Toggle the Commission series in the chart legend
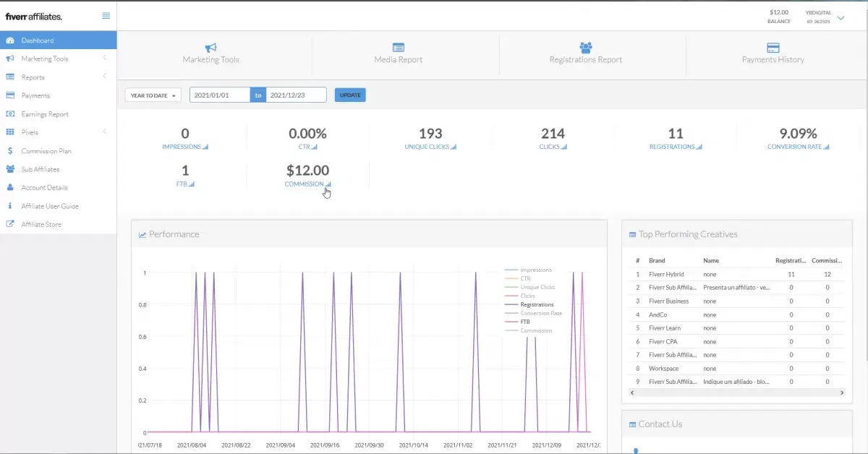Viewport: 868px width, 454px height. point(528,331)
